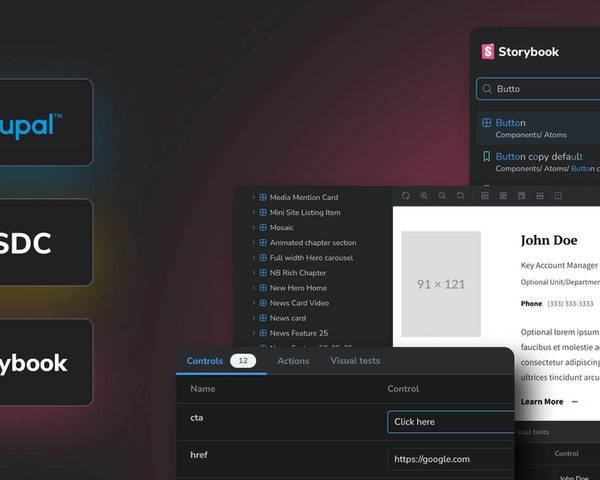Expand the Full width Hero carousel chevron
Image resolution: width=600 pixels, height=480 pixels.
tap(253, 258)
